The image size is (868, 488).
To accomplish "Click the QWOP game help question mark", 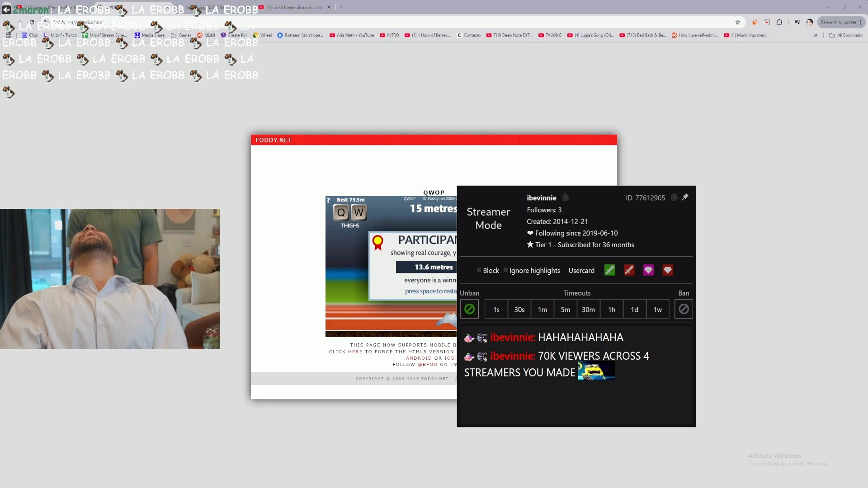I will [329, 200].
